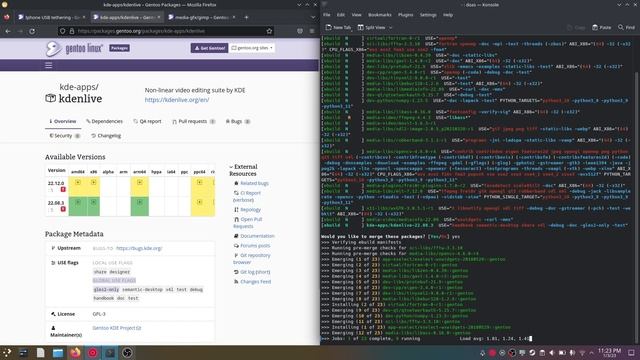Close the Iphone USB tethering tab
The height and width of the screenshot is (360, 640).
tap(84, 17)
